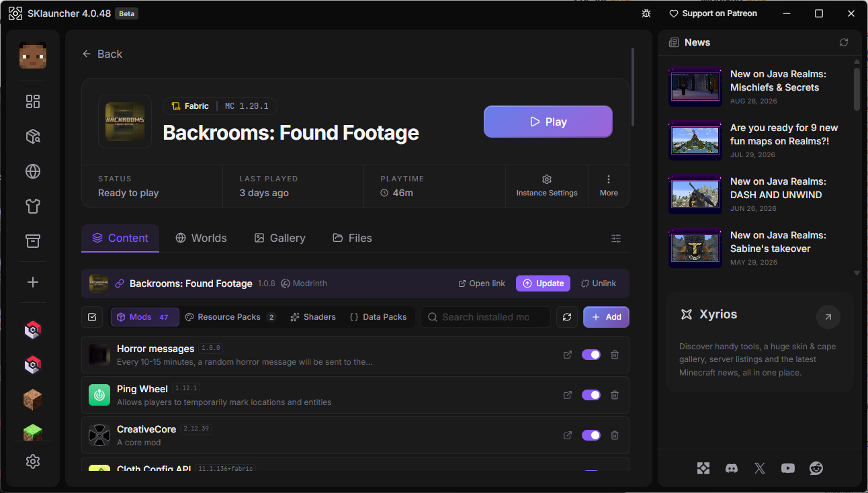Show the Mods category

(x=145, y=317)
